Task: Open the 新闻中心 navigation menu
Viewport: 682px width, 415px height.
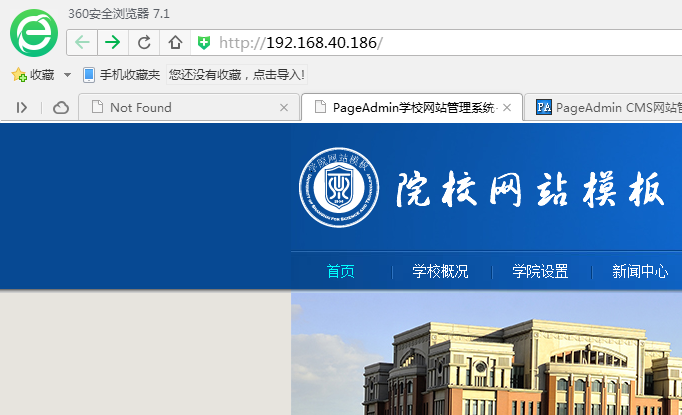Action: [x=640, y=271]
